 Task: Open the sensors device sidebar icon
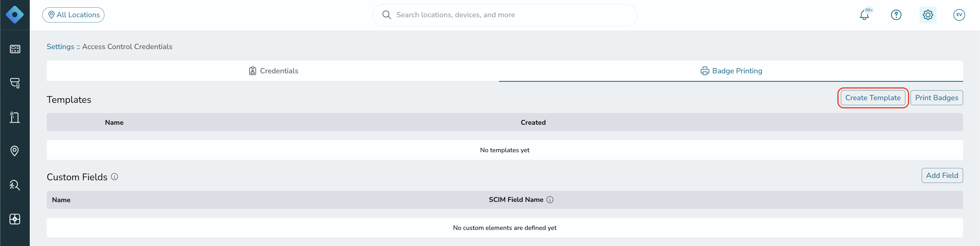15,83
